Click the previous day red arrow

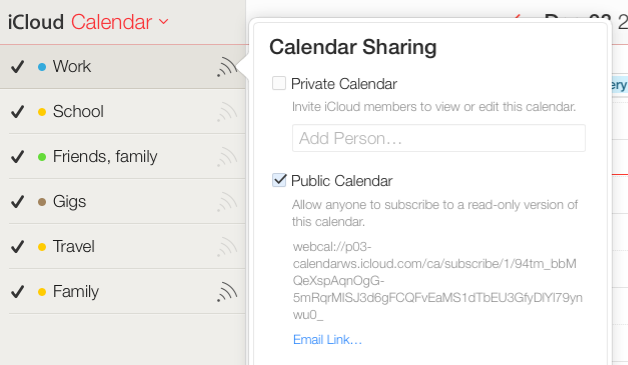point(517,17)
